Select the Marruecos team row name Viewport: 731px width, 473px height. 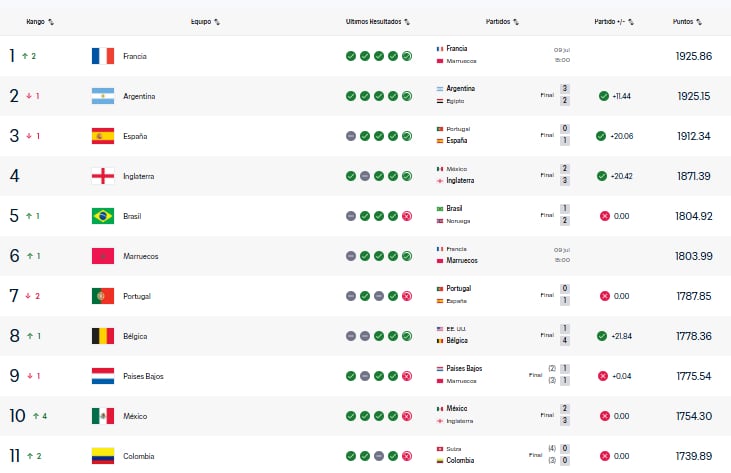coord(141,256)
